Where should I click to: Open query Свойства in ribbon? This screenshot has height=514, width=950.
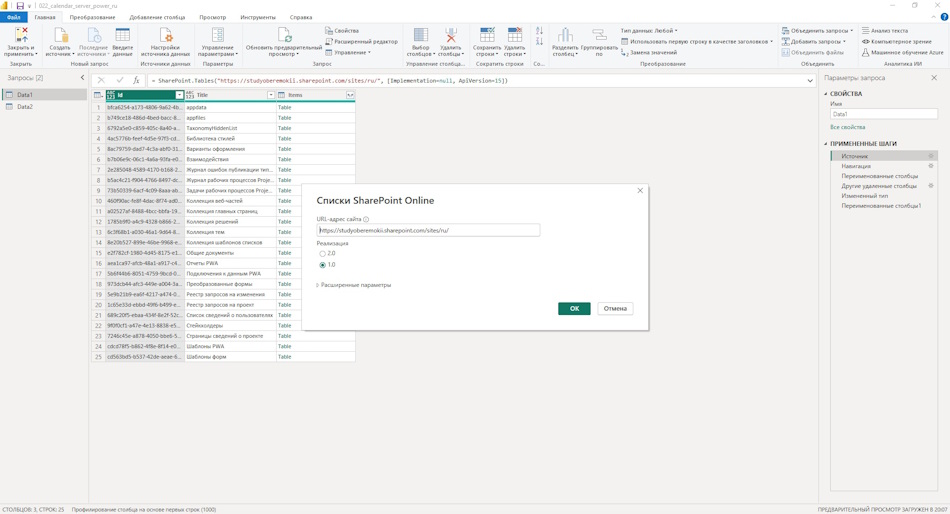click(342, 30)
